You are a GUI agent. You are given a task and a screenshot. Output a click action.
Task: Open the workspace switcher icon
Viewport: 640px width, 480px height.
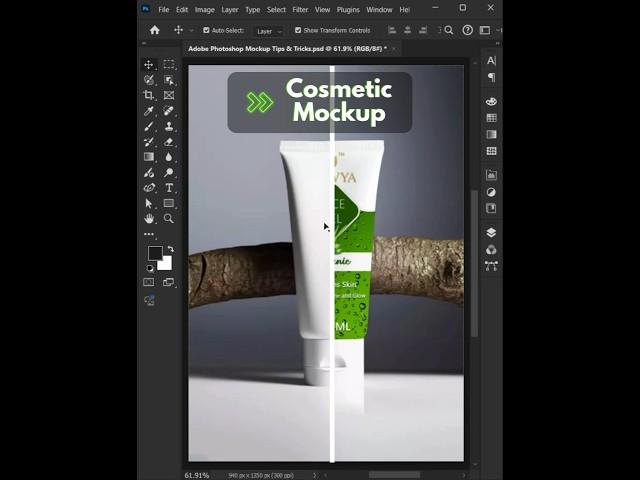[x=485, y=30]
